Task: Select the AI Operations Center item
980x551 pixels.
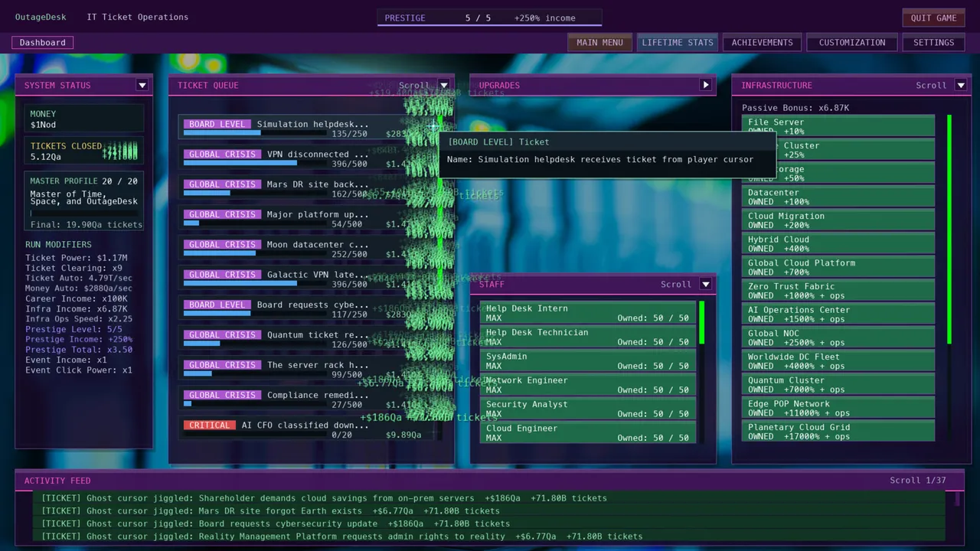Action: 838,315
